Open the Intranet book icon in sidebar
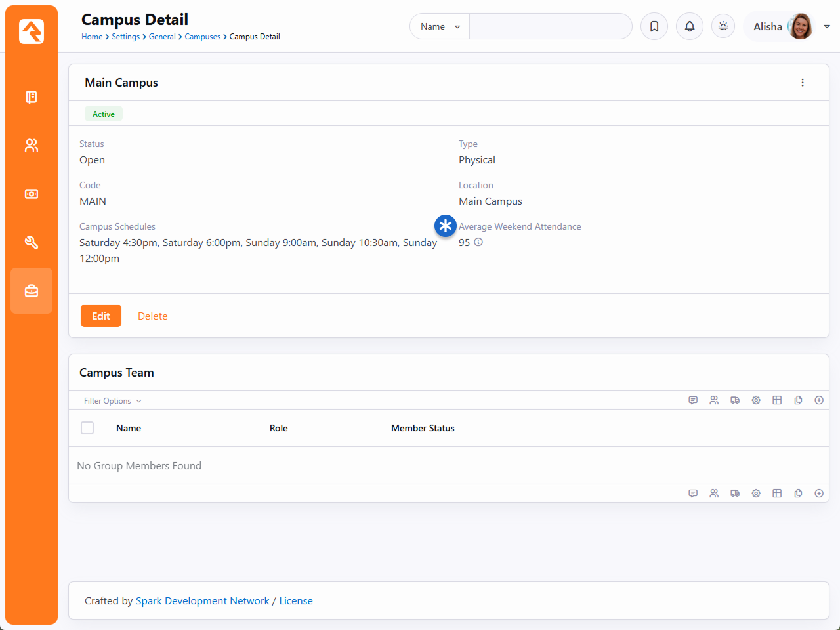This screenshot has height=630, width=840. click(31, 97)
